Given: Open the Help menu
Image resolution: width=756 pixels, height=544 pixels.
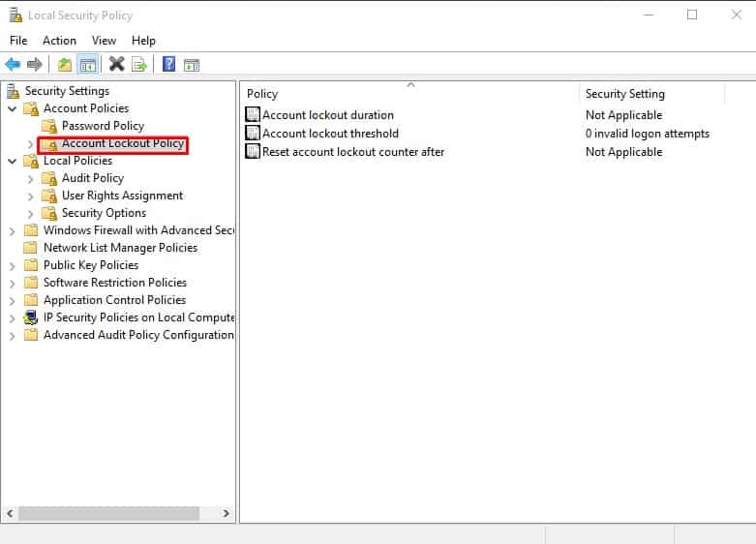Looking at the screenshot, I should [143, 41].
